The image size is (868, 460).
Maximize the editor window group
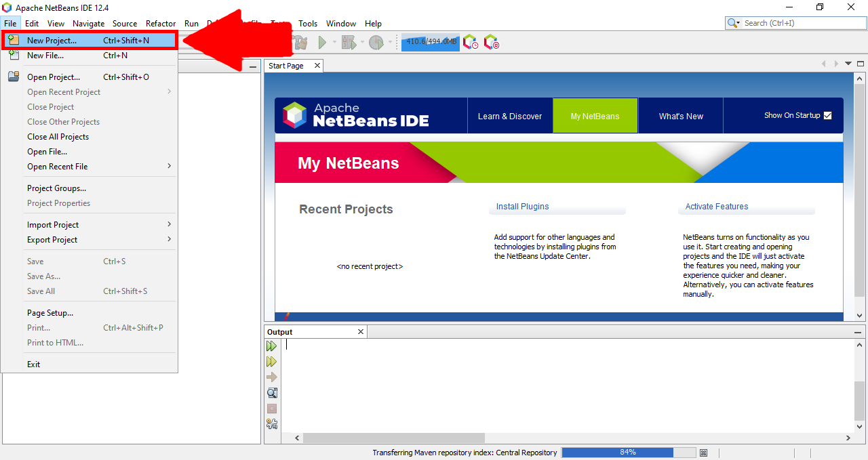861,64
